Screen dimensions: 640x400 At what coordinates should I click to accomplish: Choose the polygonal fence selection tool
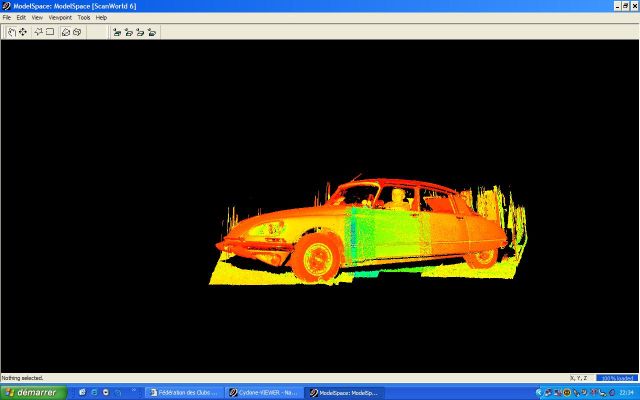39,32
